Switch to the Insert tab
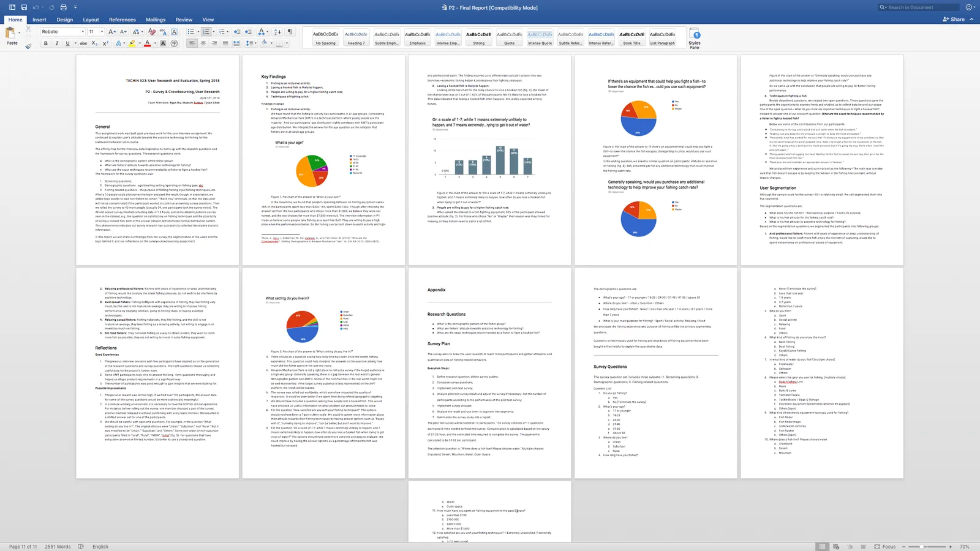 pos(39,20)
